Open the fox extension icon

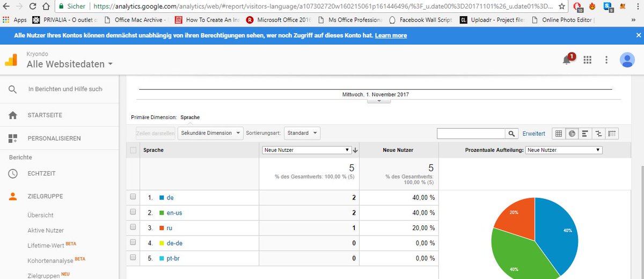(x=623, y=7)
